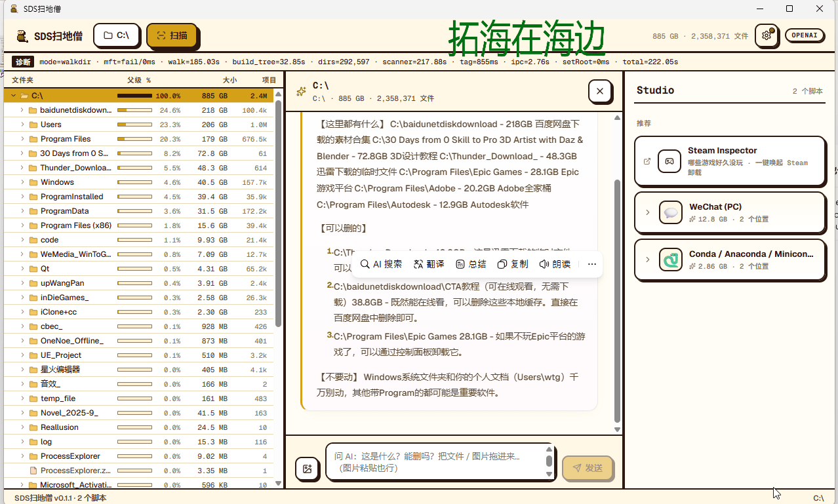Click the file tree vertical scrollbar

pos(278,213)
